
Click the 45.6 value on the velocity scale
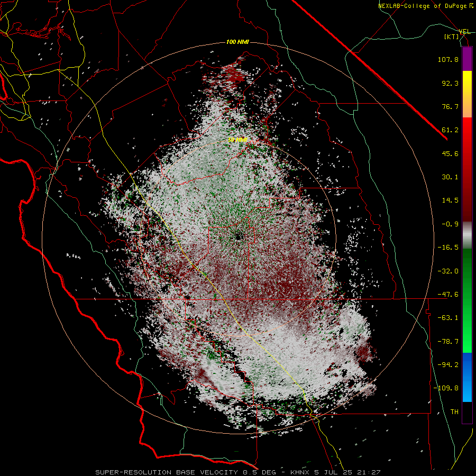click(450, 153)
